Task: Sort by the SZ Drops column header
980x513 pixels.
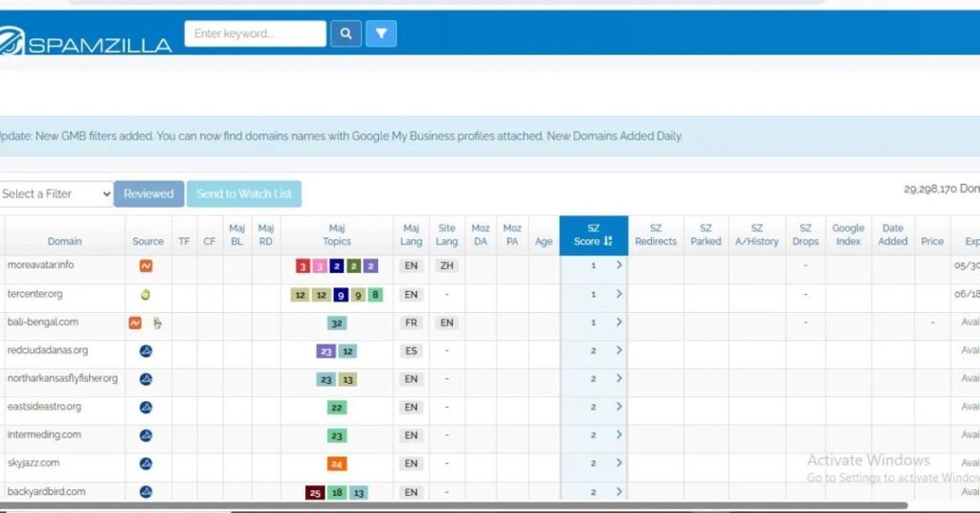Action: (x=806, y=234)
